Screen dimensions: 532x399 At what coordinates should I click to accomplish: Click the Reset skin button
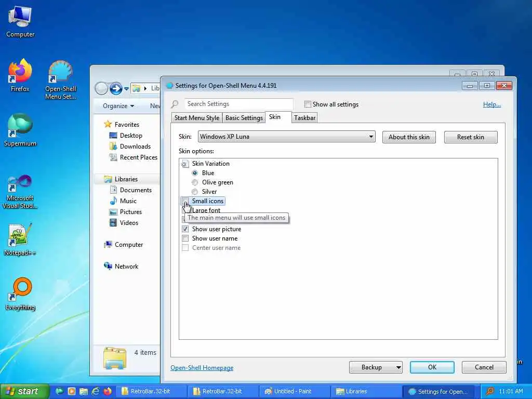pyautogui.click(x=471, y=137)
